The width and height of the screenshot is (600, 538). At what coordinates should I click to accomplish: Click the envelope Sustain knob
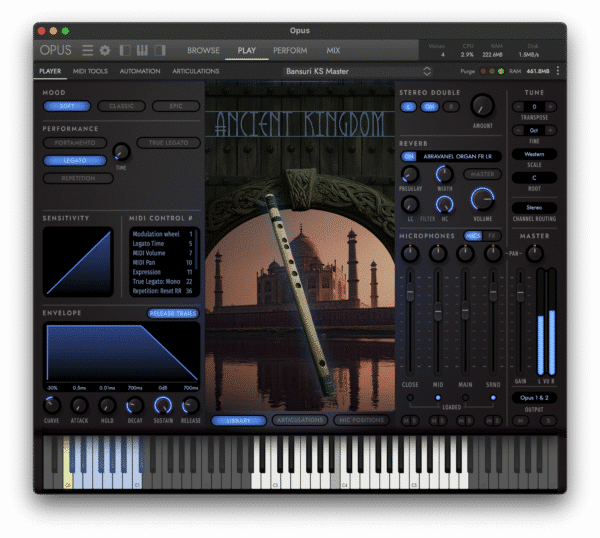pos(163,406)
